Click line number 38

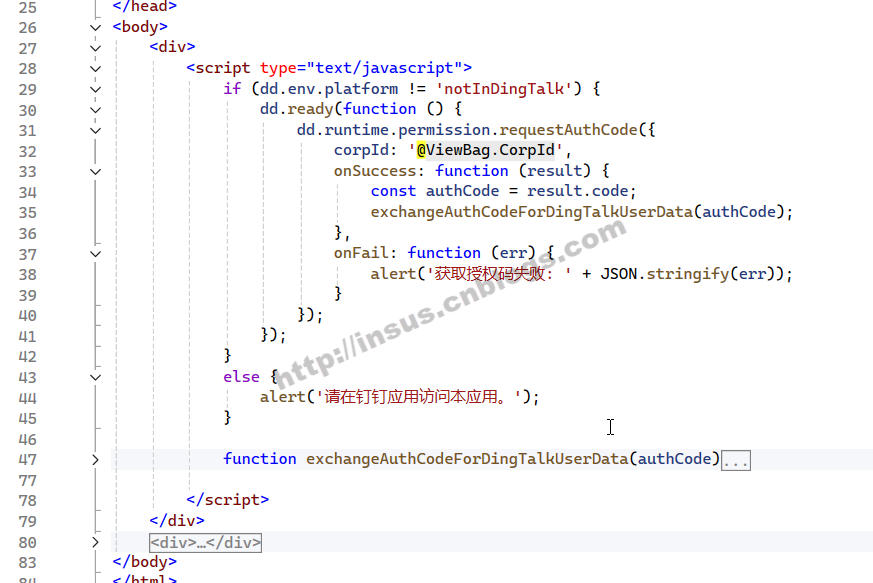pyautogui.click(x=27, y=275)
